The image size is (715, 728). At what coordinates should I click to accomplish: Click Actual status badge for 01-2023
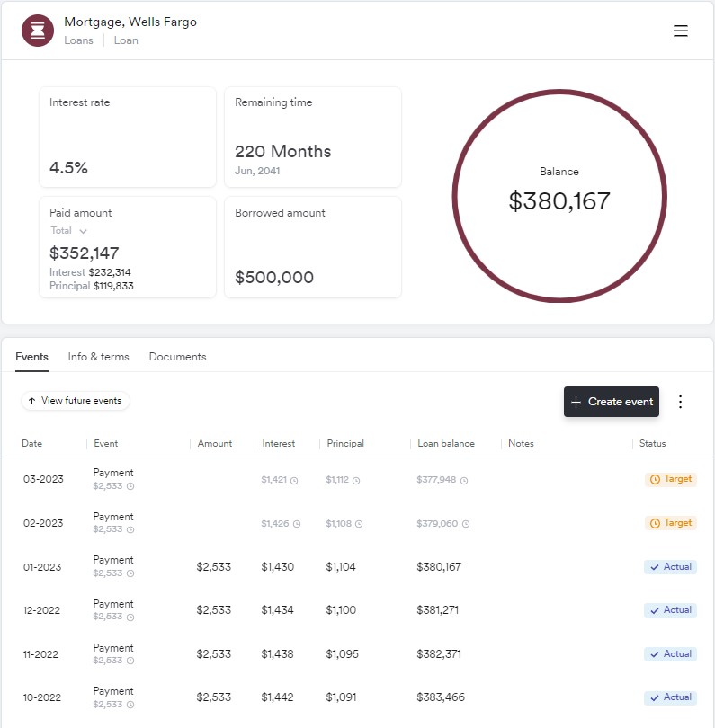point(670,567)
